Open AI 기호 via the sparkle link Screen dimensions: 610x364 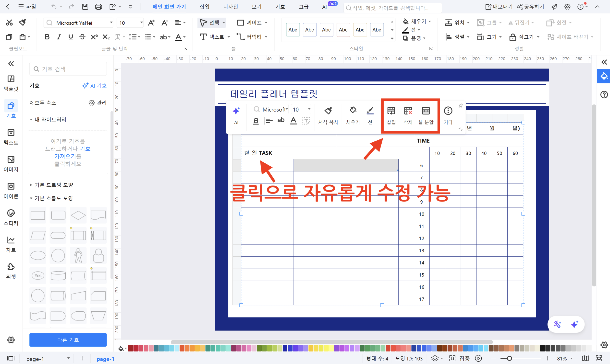tap(94, 86)
